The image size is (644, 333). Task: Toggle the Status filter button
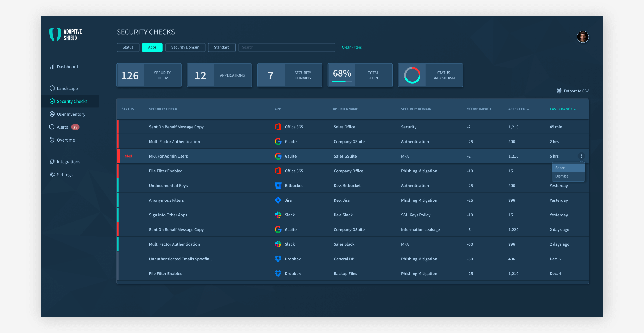click(x=128, y=47)
